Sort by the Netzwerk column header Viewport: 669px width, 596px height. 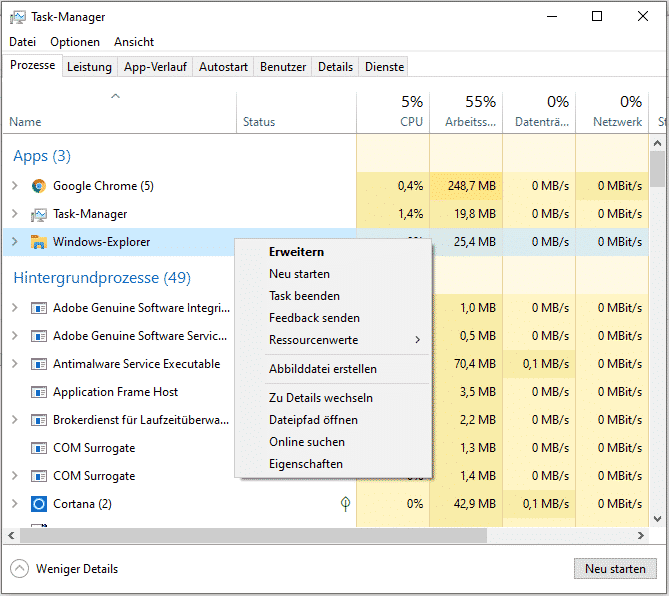(612, 112)
